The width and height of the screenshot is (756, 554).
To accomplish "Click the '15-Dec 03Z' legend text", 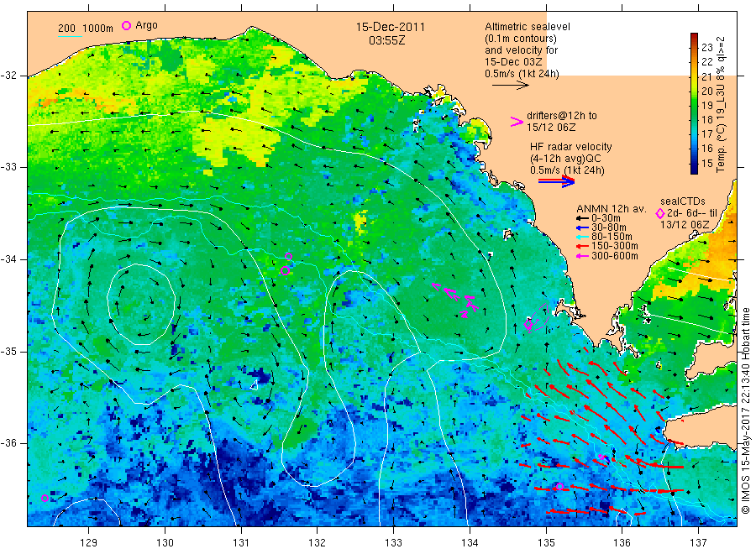I will coord(513,62).
